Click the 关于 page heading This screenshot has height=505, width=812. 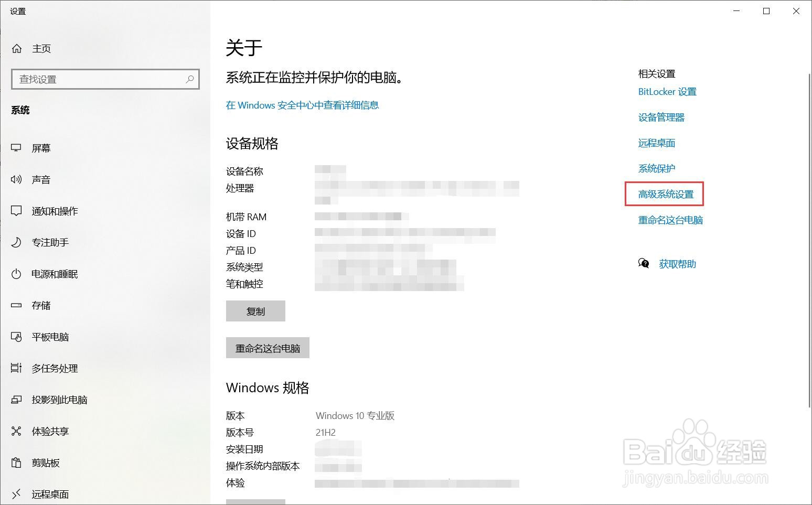click(244, 48)
